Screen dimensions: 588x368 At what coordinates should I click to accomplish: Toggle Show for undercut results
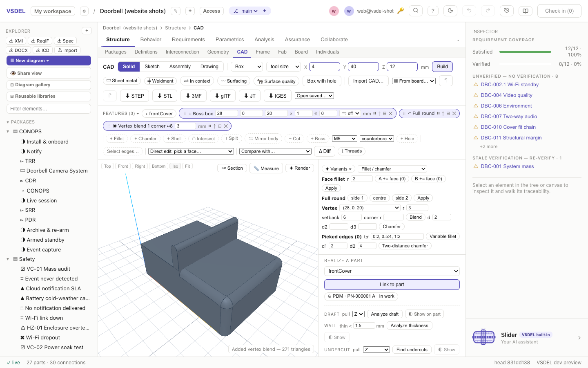[447, 350]
